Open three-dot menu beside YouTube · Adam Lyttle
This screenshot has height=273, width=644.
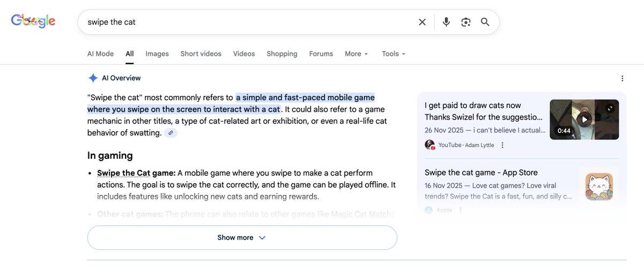(502, 145)
